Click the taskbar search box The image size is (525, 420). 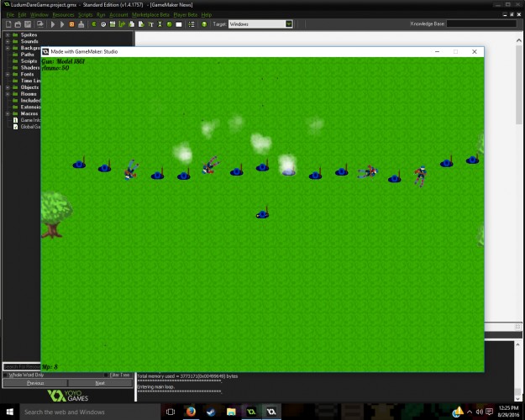pyautogui.click(x=89, y=412)
